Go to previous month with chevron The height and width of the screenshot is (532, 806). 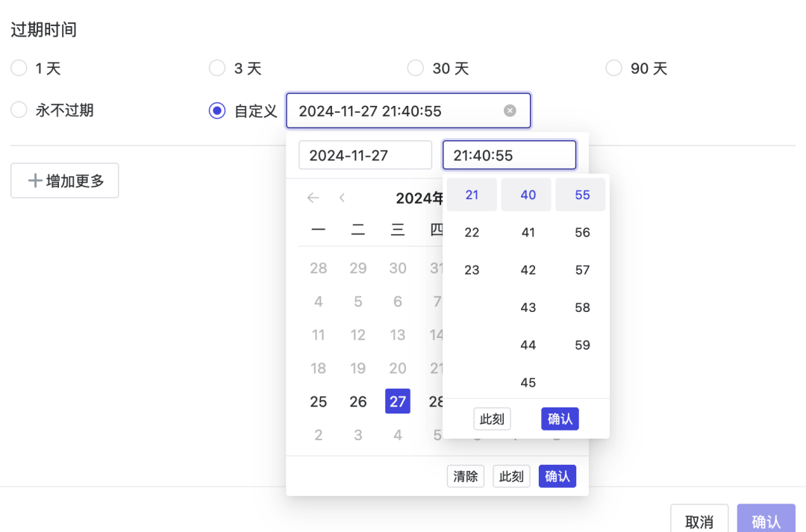[342, 198]
